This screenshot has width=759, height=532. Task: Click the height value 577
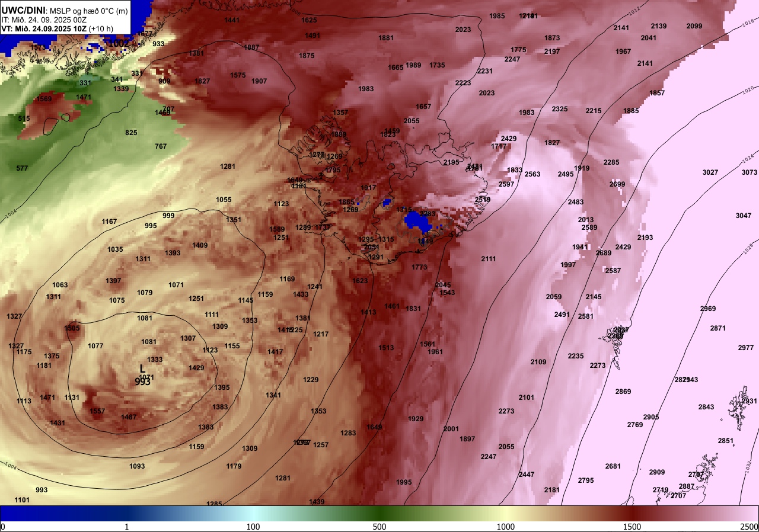click(22, 168)
